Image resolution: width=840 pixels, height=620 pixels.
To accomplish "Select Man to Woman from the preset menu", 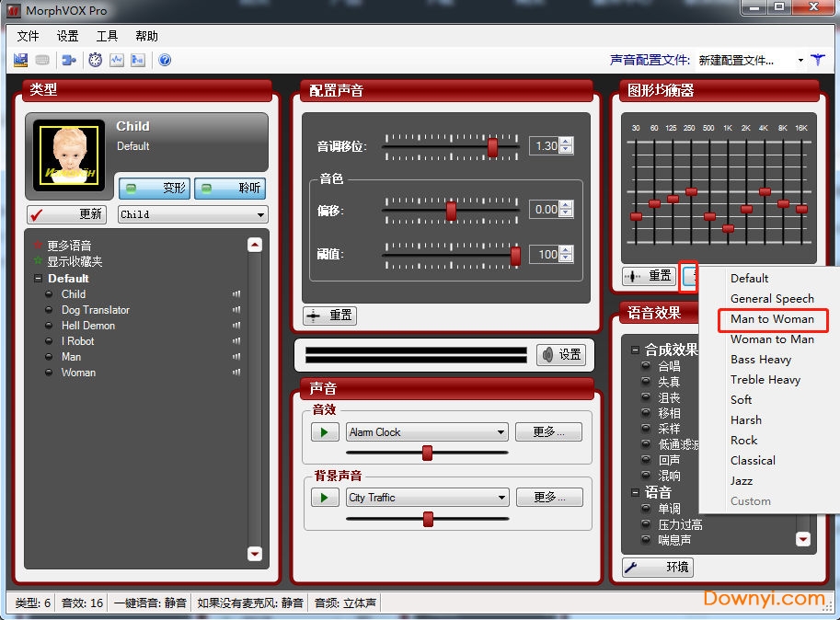I will pyautogui.click(x=773, y=320).
